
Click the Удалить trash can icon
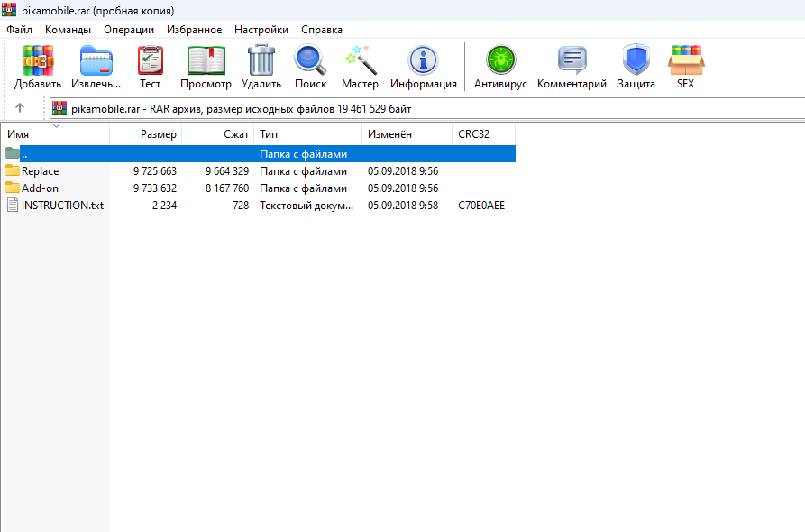(x=261, y=60)
